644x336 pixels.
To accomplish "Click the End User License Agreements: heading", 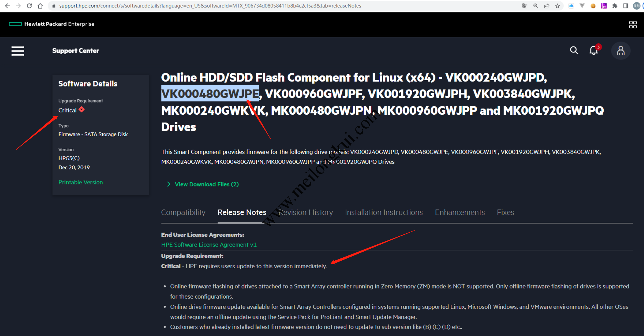I will [203, 235].
